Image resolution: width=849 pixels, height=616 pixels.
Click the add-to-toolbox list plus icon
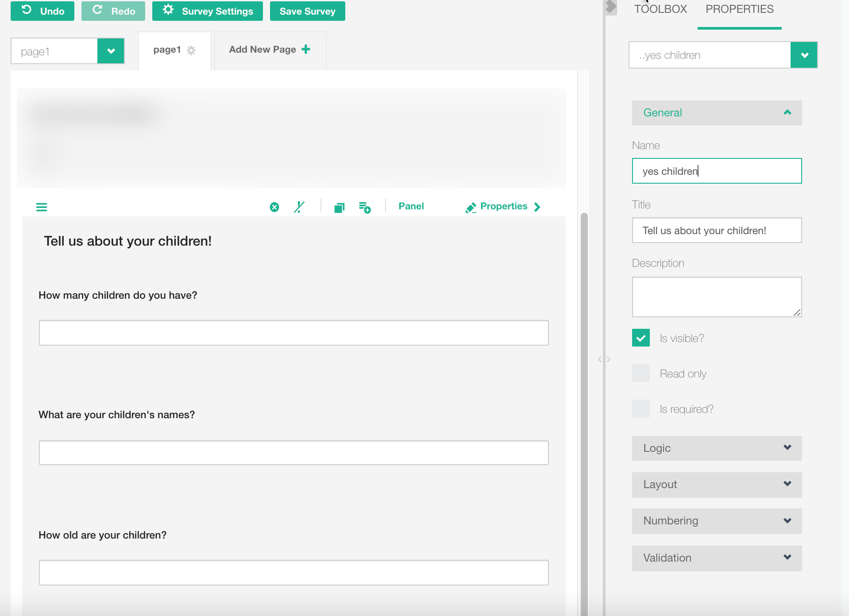tap(365, 207)
